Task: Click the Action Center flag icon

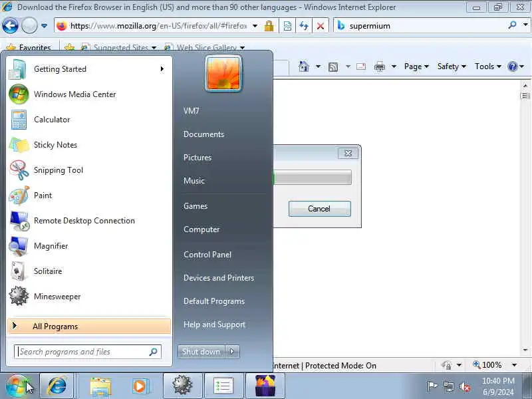Action: pyautogui.click(x=432, y=386)
